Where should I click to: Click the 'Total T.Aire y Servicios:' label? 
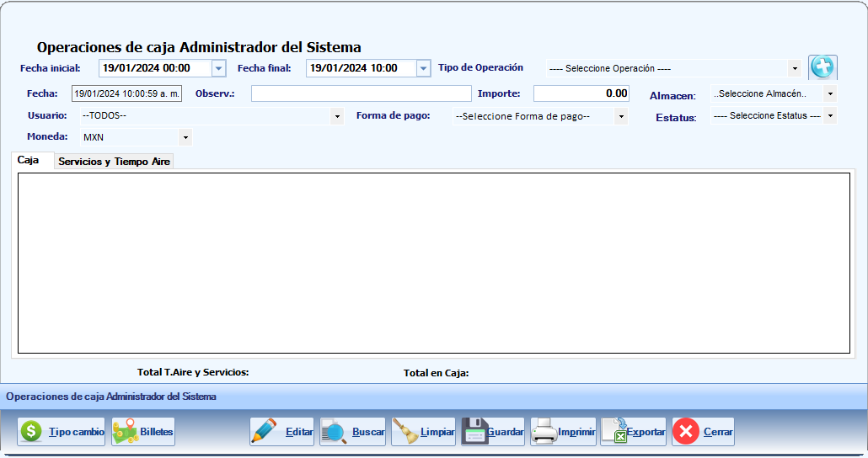click(193, 372)
